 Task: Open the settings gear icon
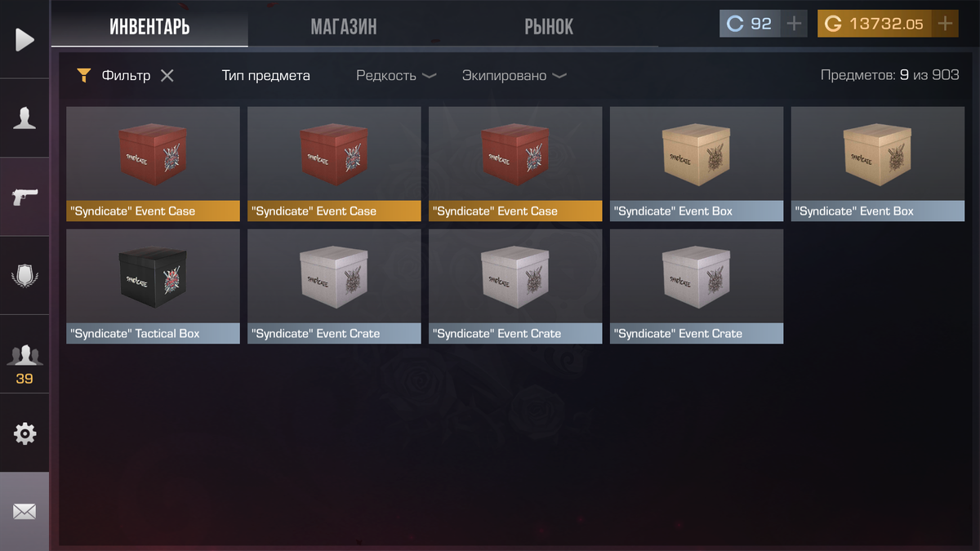[x=24, y=433]
